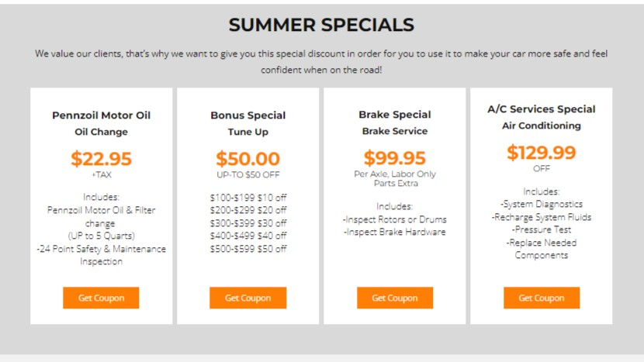Click the $99.95 brake price
Image resolution: width=644 pixels, height=362 pixels.
click(x=394, y=158)
